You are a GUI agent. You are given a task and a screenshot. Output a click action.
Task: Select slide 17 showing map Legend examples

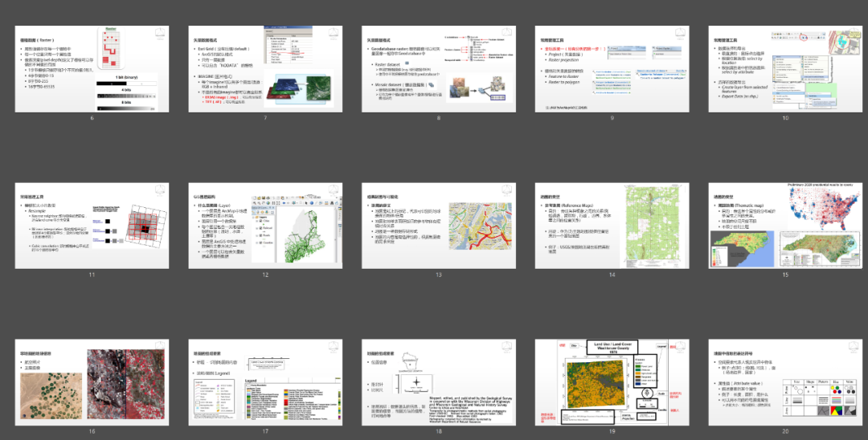[x=265, y=381]
